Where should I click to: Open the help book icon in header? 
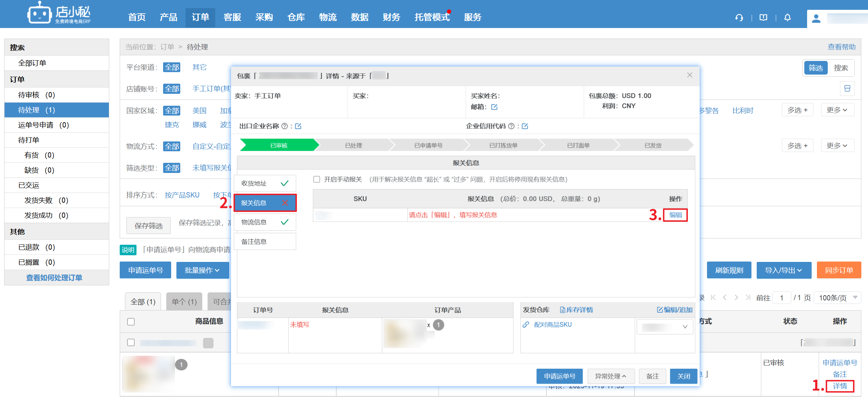point(763,18)
